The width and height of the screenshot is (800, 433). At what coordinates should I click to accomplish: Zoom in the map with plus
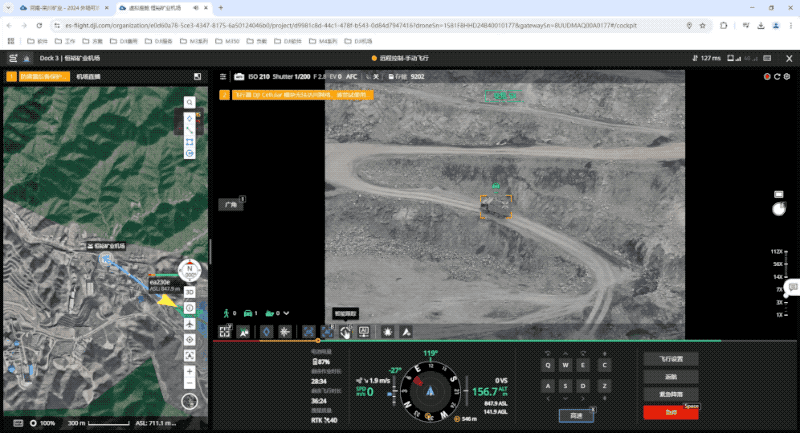pos(189,371)
